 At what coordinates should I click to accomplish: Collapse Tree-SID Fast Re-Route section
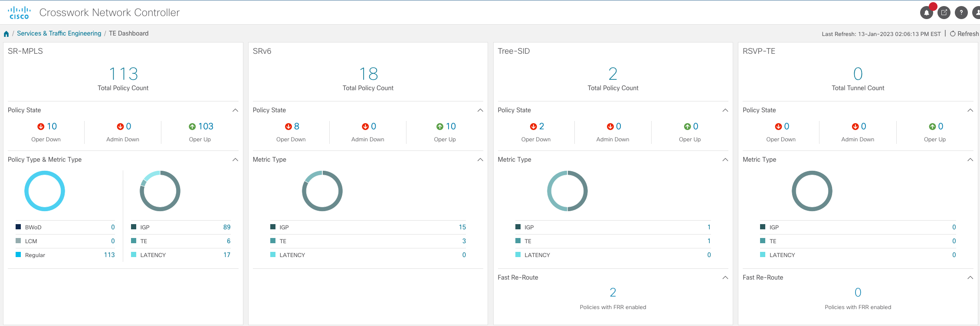[725, 277]
